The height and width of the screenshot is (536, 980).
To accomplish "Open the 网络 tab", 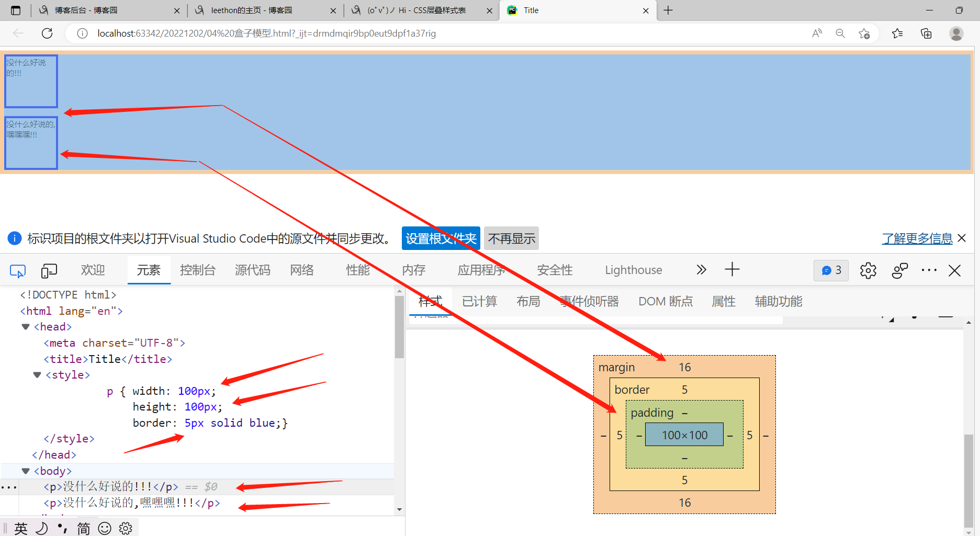I will click(x=302, y=270).
